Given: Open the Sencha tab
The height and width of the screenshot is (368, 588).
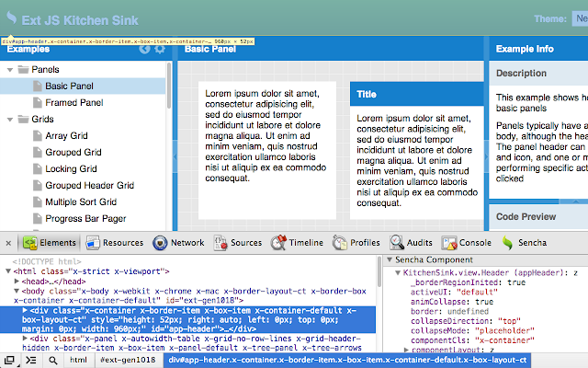Looking at the screenshot, I should pyautogui.click(x=525, y=243).
